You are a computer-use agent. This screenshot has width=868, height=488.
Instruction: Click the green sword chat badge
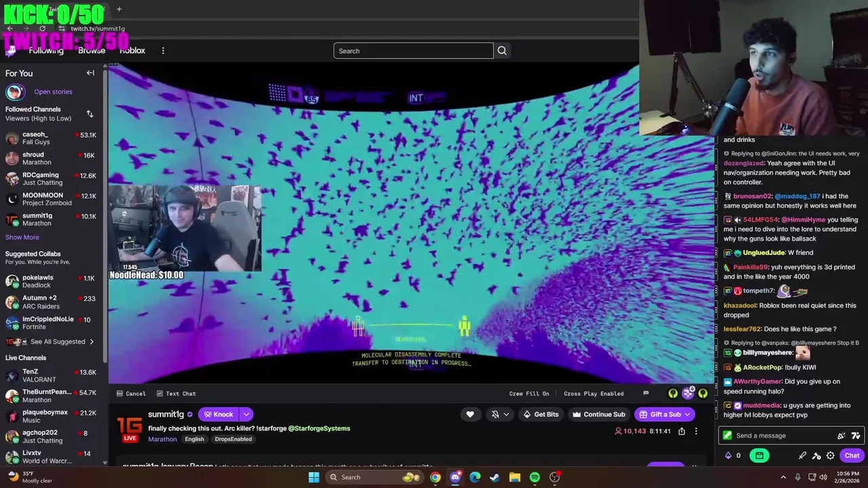pyautogui.click(x=728, y=436)
